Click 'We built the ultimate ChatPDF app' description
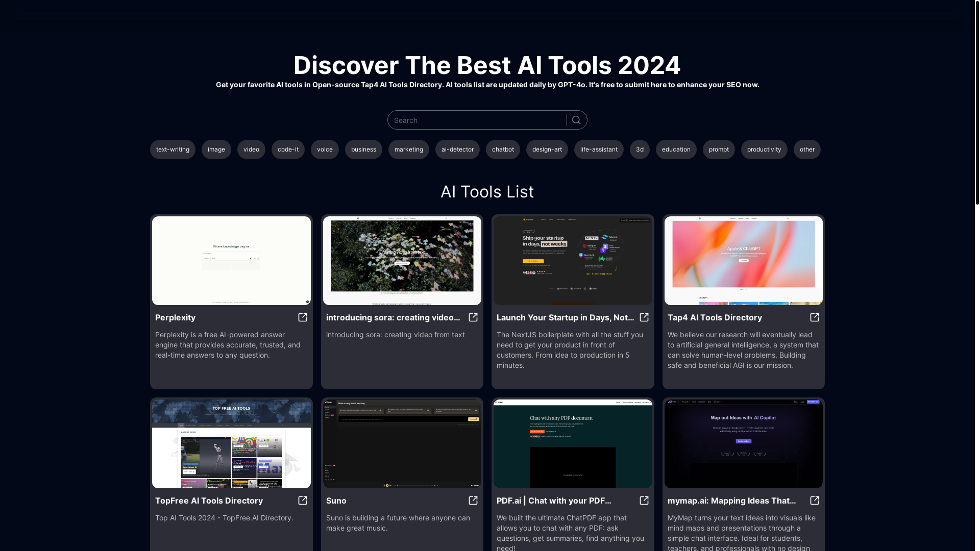The height and width of the screenshot is (551, 980). (570, 532)
